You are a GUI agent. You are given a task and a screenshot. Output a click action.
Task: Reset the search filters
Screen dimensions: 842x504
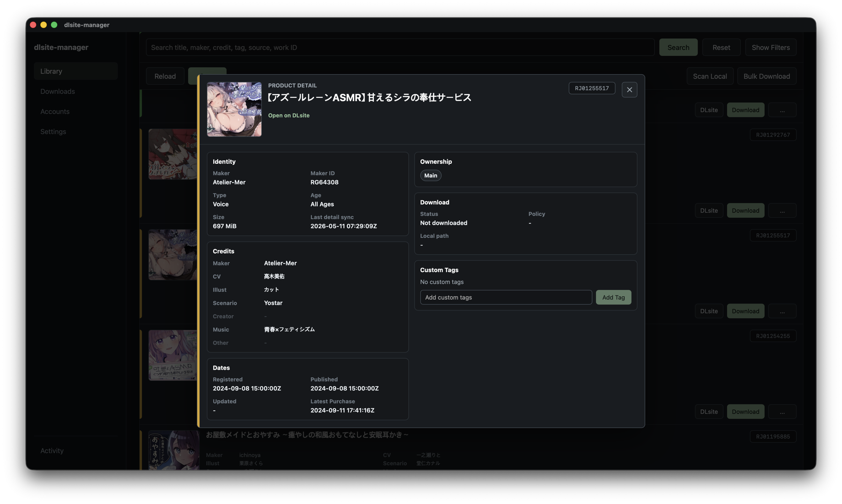[x=721, y=47]
